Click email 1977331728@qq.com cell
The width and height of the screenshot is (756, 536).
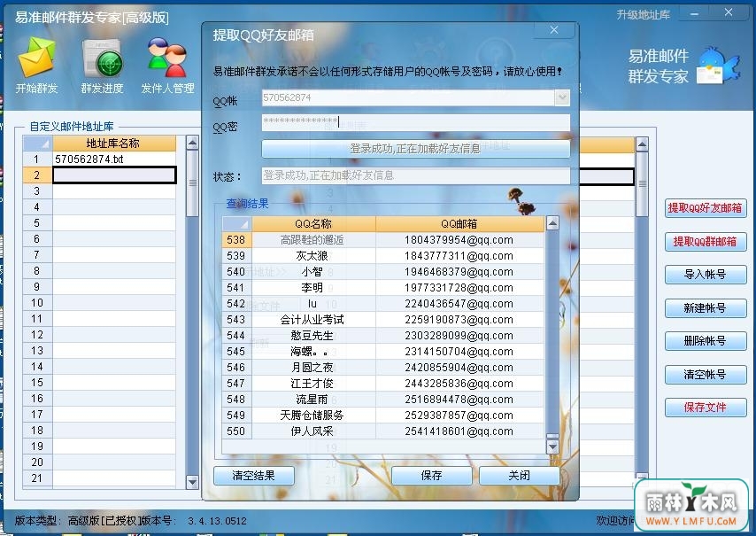click(x=459, y=288)
